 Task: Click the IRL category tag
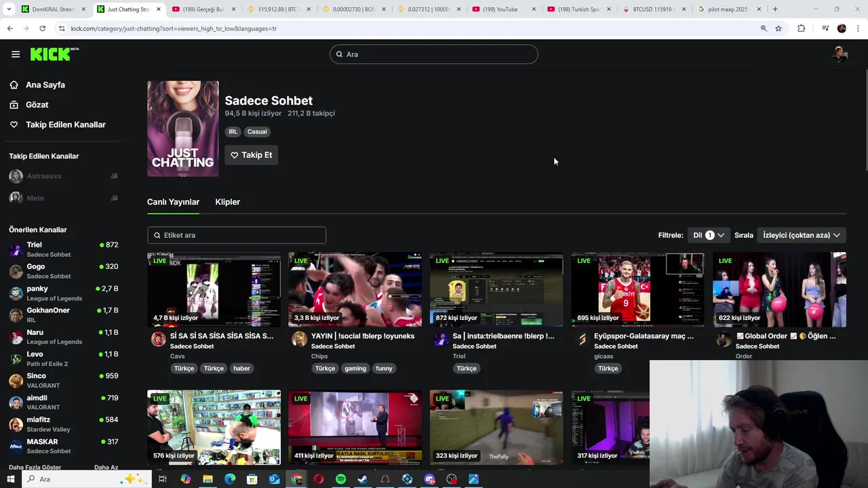click(233, 131)
